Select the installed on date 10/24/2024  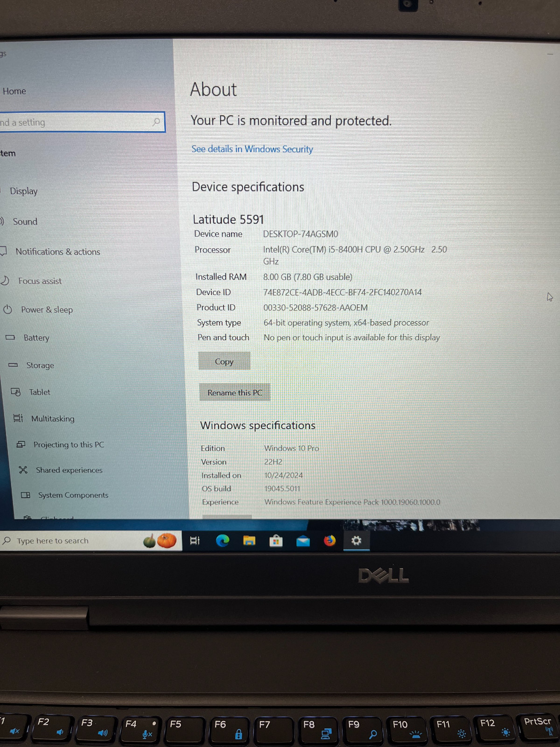click(284, 475)
